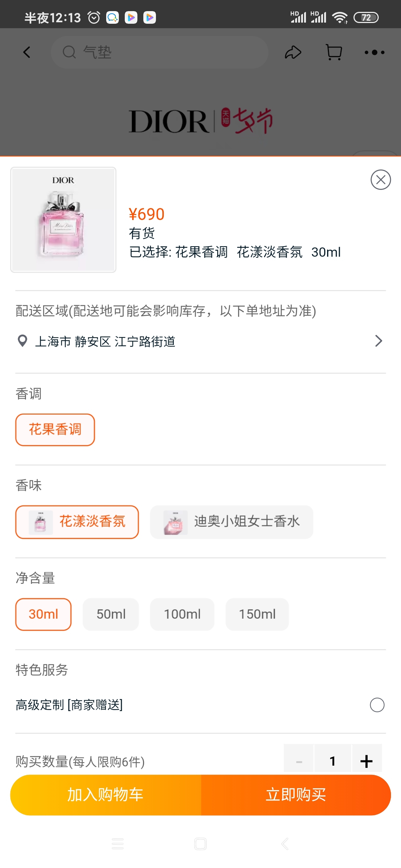Tap 立即购买 button
The height and width of the screenshot is (868, 401).
click(296, 795)
